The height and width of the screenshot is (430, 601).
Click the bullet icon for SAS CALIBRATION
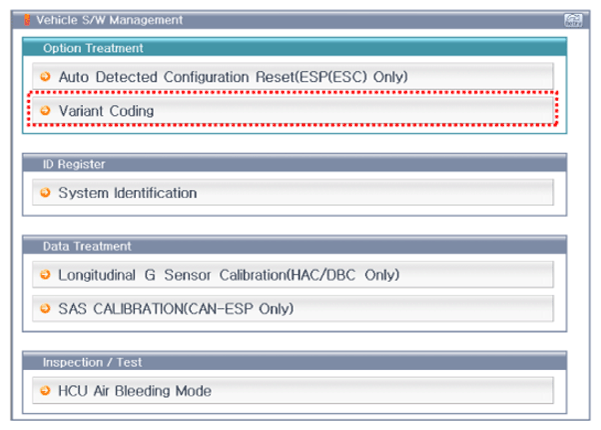pyautogui.click(x=45, y=309)
